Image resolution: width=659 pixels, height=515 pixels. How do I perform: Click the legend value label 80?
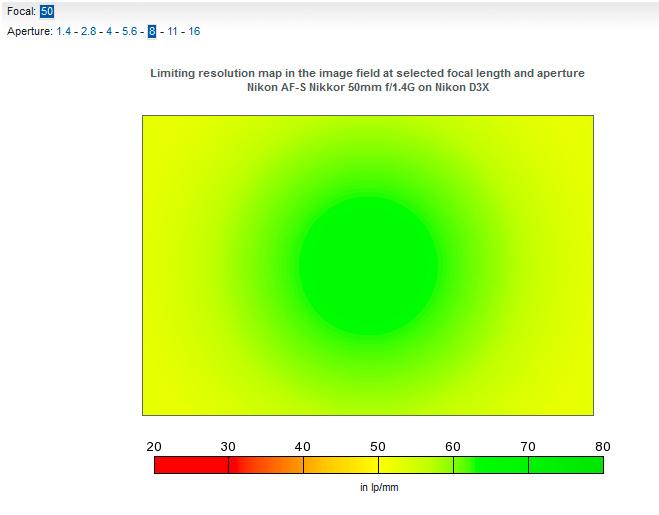tap(603, 446)
